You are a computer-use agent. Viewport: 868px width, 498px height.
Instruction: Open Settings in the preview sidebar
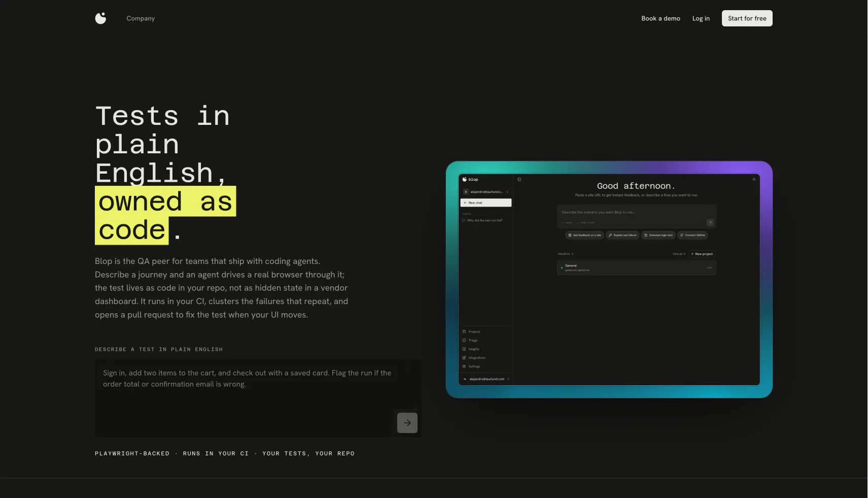click(x=471, y=366)
